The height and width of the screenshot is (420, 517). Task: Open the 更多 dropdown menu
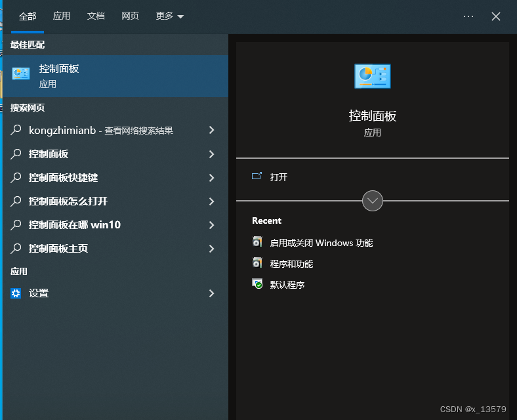pyautogui.click(x=169, y=16)
